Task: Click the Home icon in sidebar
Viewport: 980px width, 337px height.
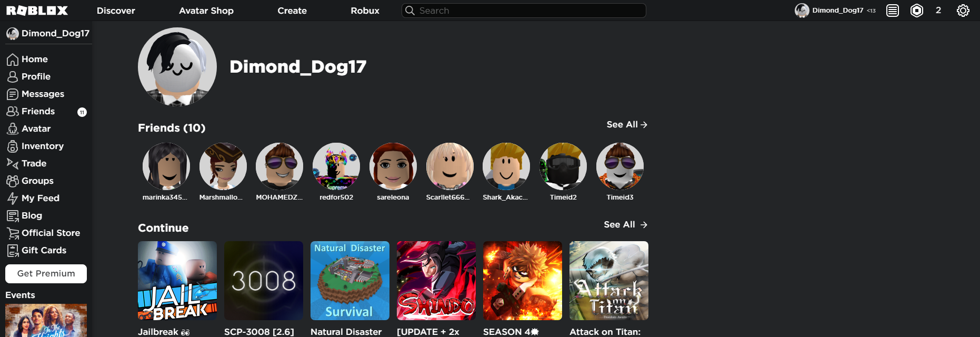Action: [13, 60]
